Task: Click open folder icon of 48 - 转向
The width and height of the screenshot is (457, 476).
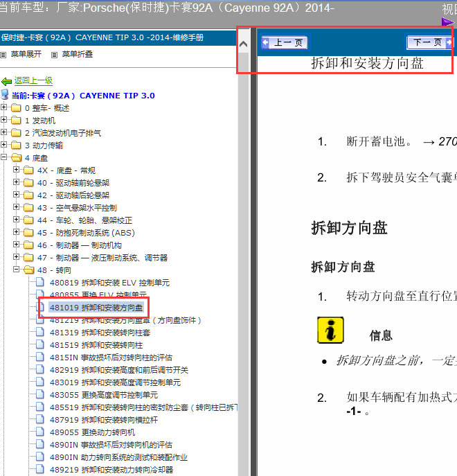Action: point(29,270)
